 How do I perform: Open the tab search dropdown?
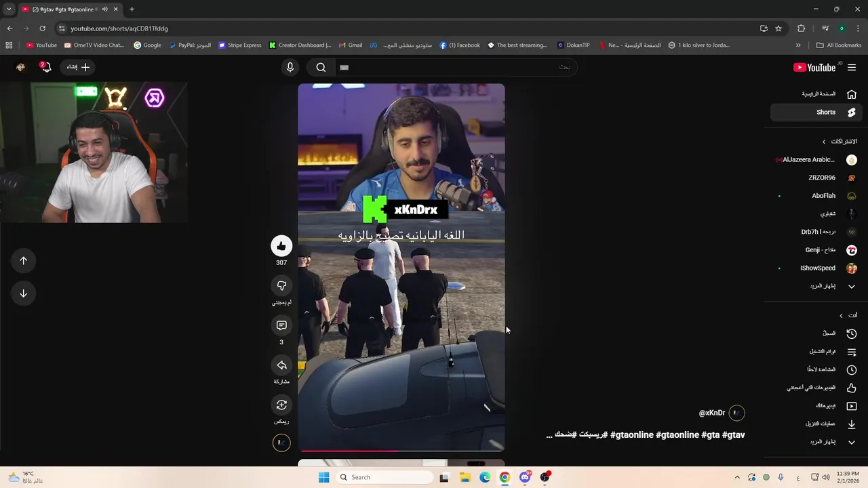coord(9,9)
